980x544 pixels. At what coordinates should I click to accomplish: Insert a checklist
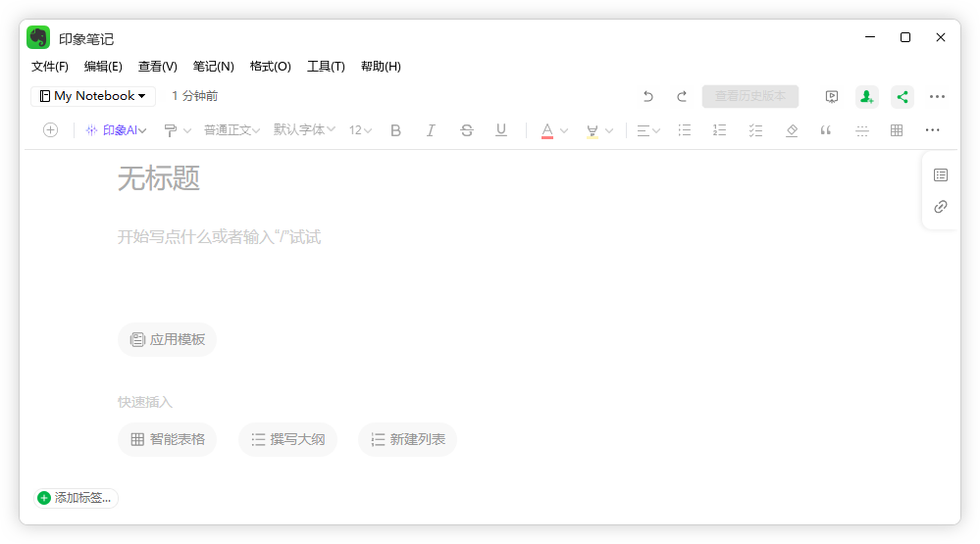point(755,130)
